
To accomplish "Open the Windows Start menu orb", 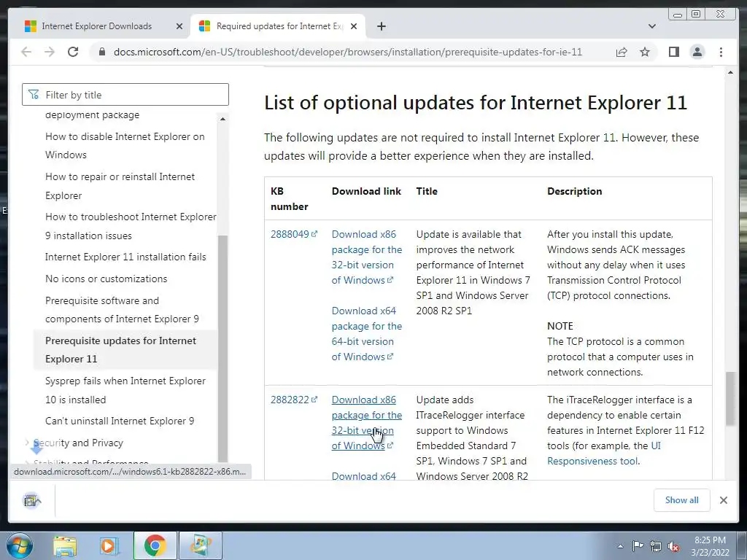I will pos(20,545).
